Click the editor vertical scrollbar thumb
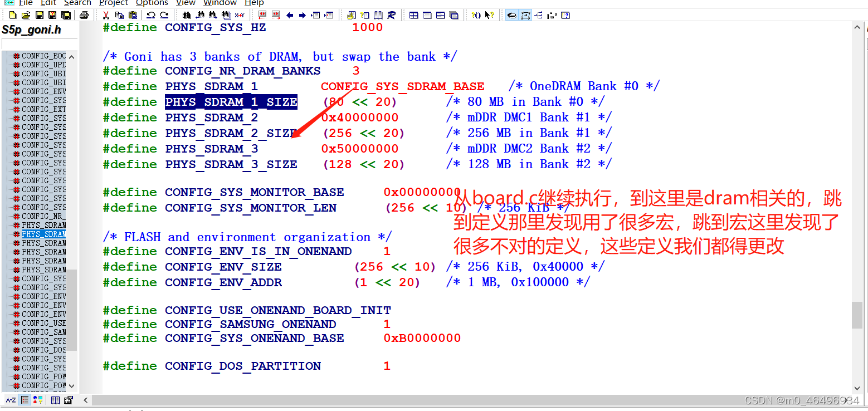Viewport: 868px width, 411px height. [857, 315]
